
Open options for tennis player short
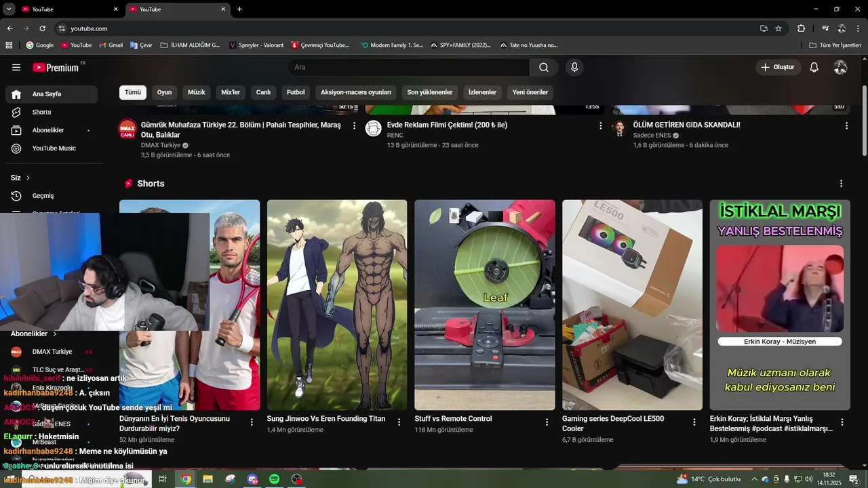click(x=252, y=422)
